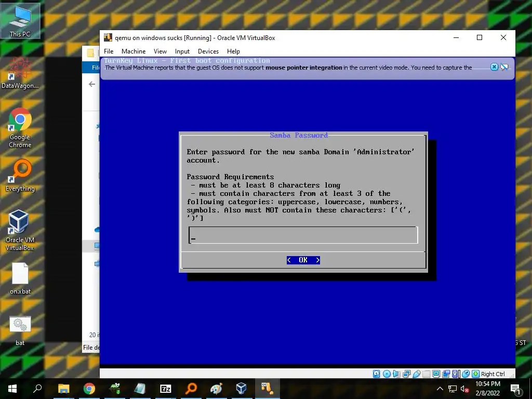Screen dimensions: 532x399
Task: Click the network tray icon
Action: coord(453,389)
